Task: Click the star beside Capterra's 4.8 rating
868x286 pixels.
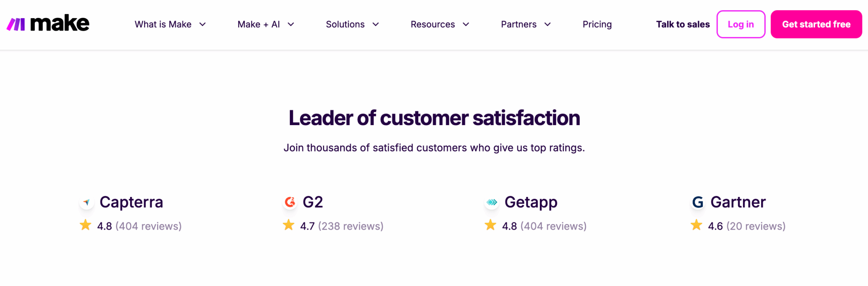Action: click(x=86, y=225)
